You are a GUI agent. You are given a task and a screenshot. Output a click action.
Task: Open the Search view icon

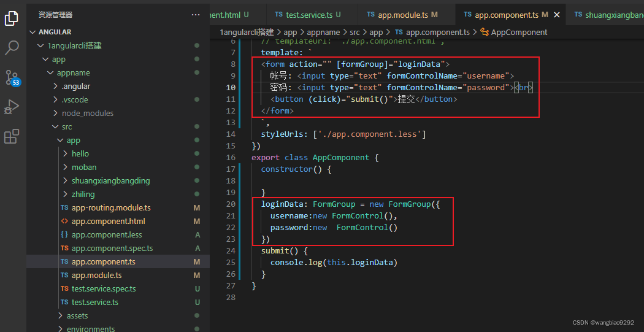12,48
